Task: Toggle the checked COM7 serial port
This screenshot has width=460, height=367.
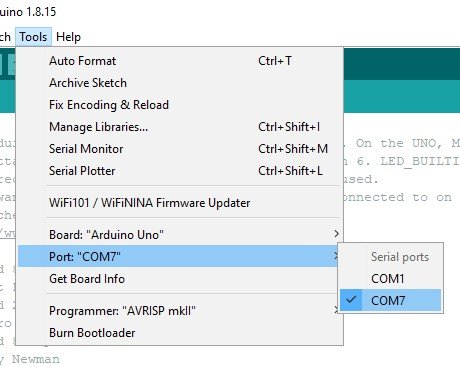Action: 390,300
